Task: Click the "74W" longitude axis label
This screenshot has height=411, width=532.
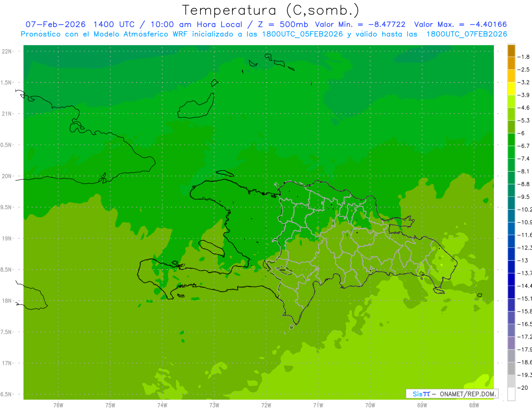Action: click(162, 405)
